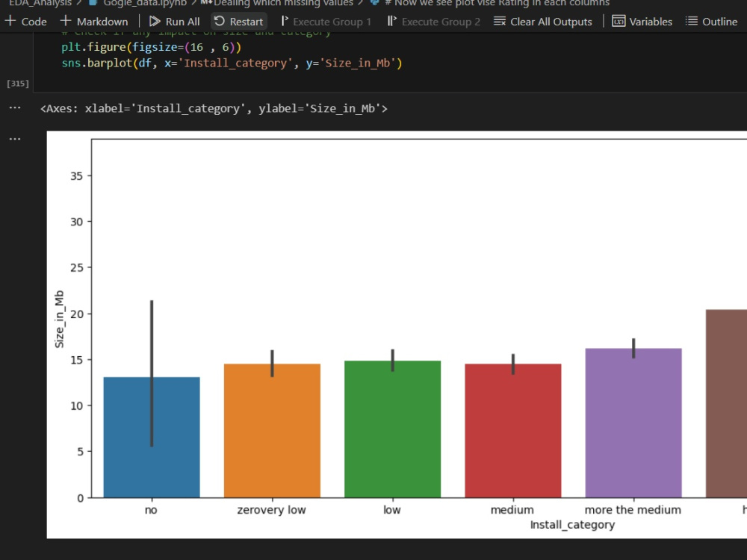747x560 pixels.
Task: Clear All Outputs of the notebook
Action: pyautogui.click(x=543, y=21)
